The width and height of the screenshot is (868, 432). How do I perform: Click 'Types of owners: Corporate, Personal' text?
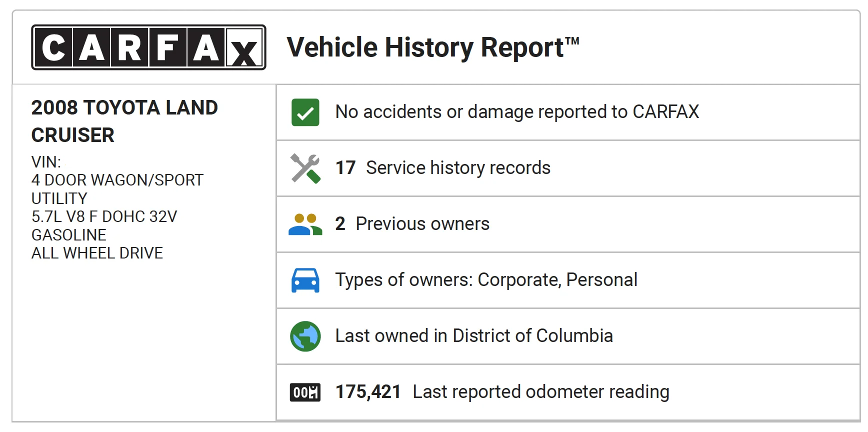coord(486,280)
